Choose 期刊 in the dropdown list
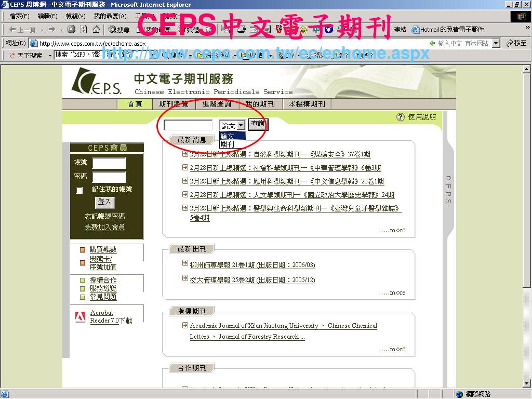This screenshot has width=532, height=399. click(x=232, y=144)
